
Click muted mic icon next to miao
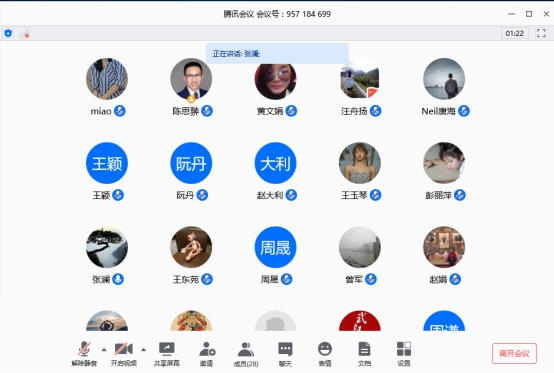[120, 111]
